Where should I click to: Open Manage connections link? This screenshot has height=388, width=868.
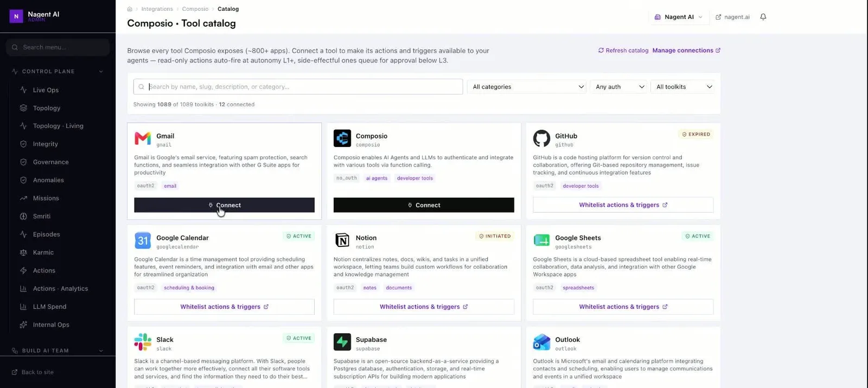pos(686,50)
